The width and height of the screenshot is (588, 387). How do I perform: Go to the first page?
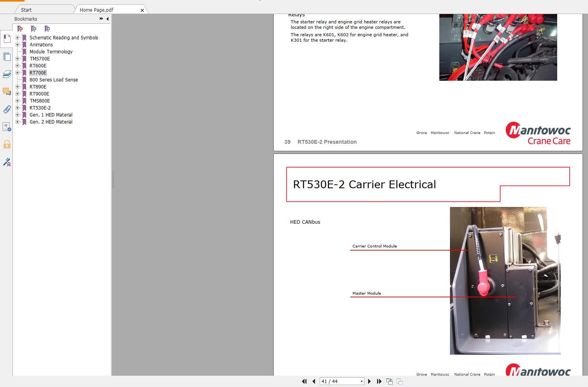coord(304,382)
